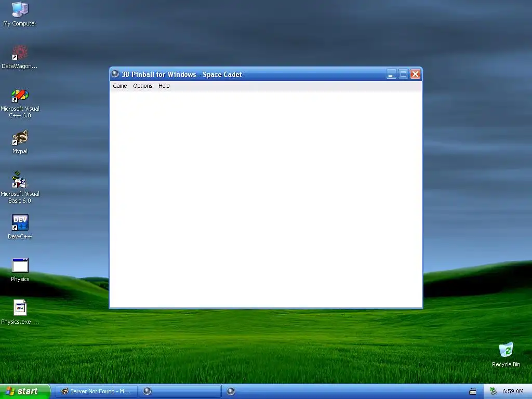The height and width of the screenshot is (399, 532).
Task: Select the Microsoft Visual C++ 6.0 icon
Action: [x=20, y=103]
